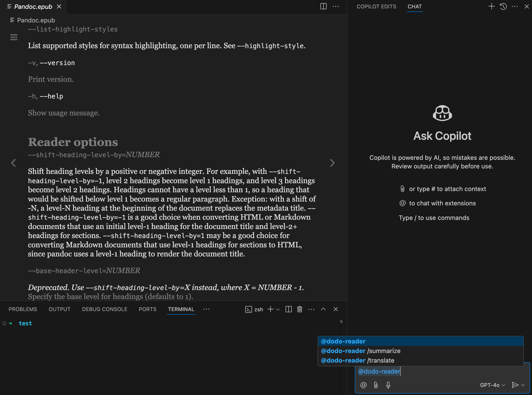Click the chat input field
The width and height of the screenshot is (532, 395).
(x=455, y=371)
